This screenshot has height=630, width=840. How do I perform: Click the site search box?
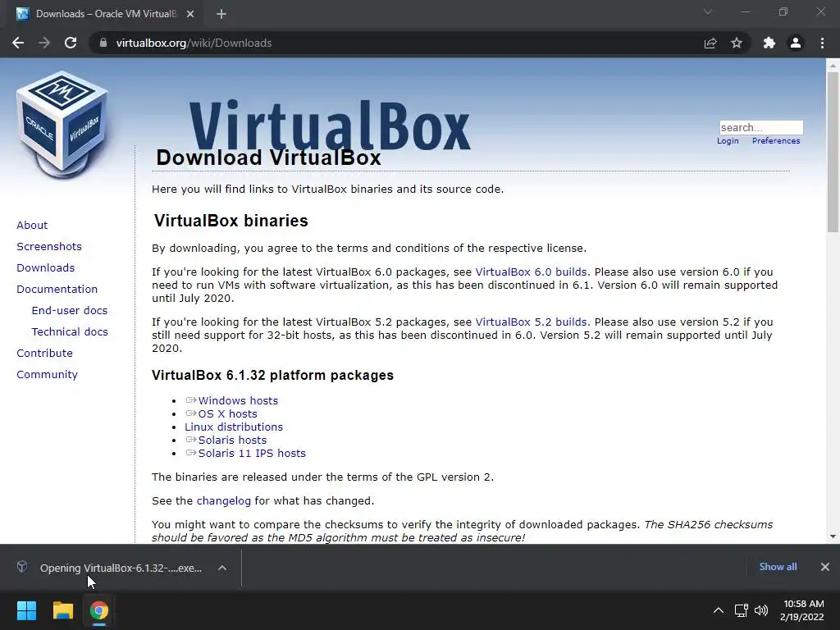click(761, 127)
